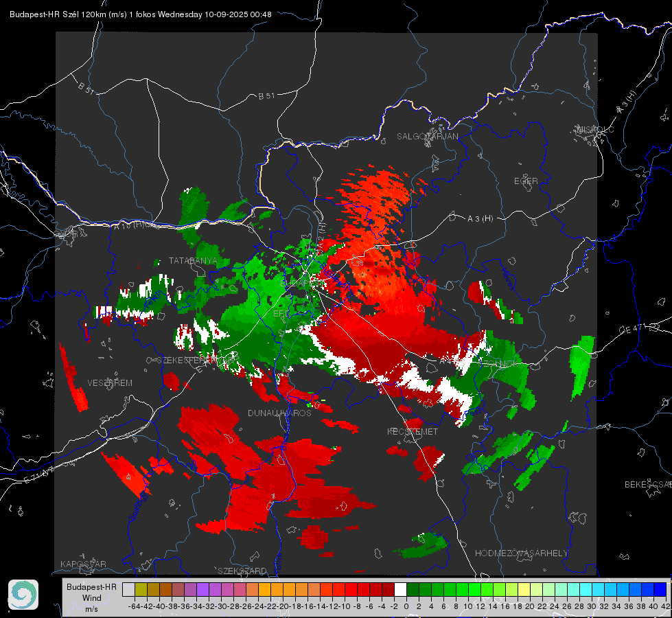This screenshot has width=672, height=618.
Task: Click the 20 legend scale value
Action: click(530, 606)
